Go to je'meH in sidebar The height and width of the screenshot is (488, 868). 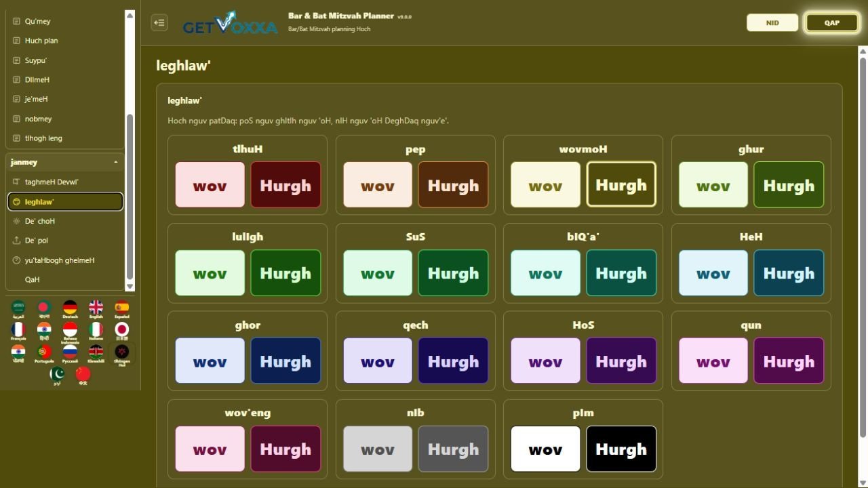65,99
